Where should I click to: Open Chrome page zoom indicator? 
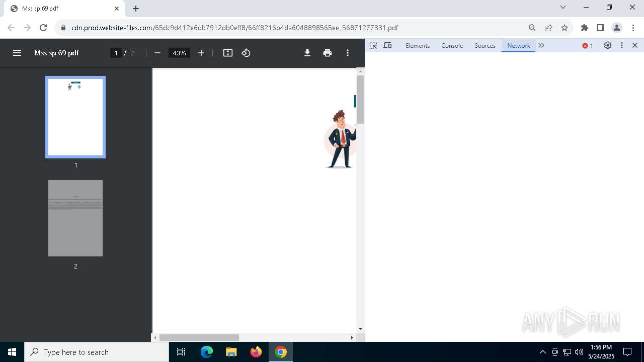click(x=532, y=28)
